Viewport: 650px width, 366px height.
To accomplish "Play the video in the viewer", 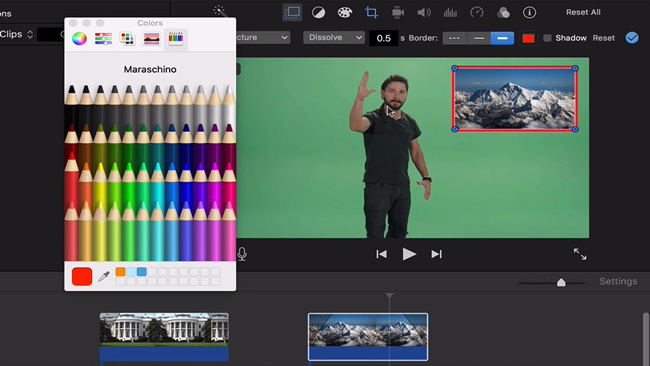I will point(409,254).
